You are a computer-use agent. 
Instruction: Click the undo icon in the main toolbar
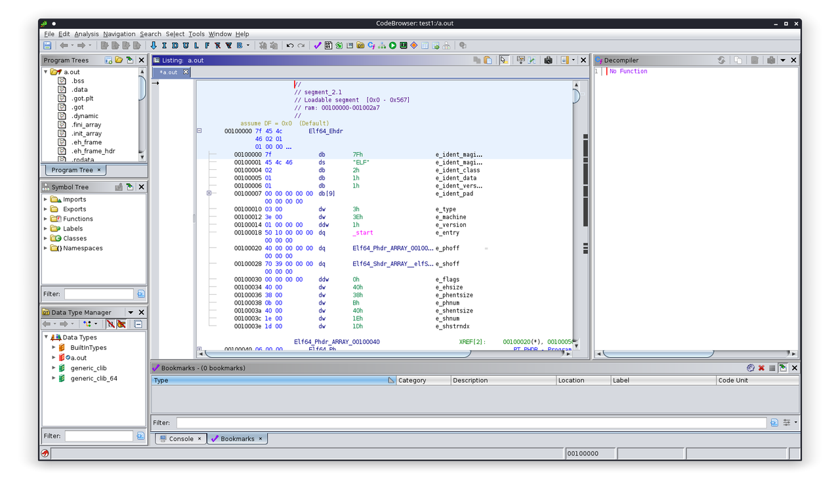[x=289, y=45]
